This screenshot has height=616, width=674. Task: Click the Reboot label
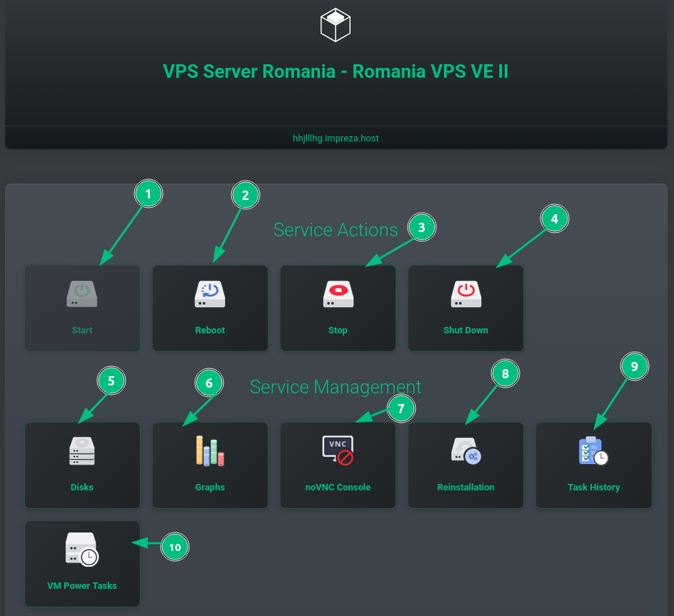pos(210,330)
